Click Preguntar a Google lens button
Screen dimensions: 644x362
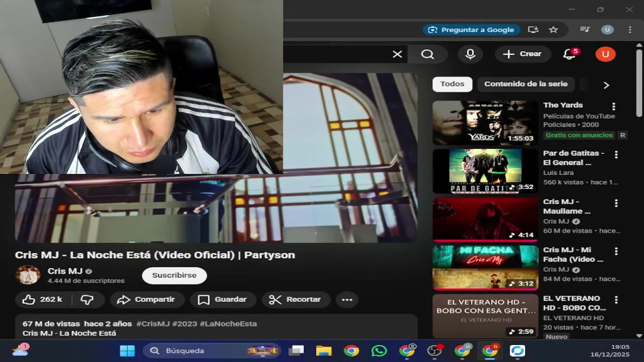(x=471, y=30)
